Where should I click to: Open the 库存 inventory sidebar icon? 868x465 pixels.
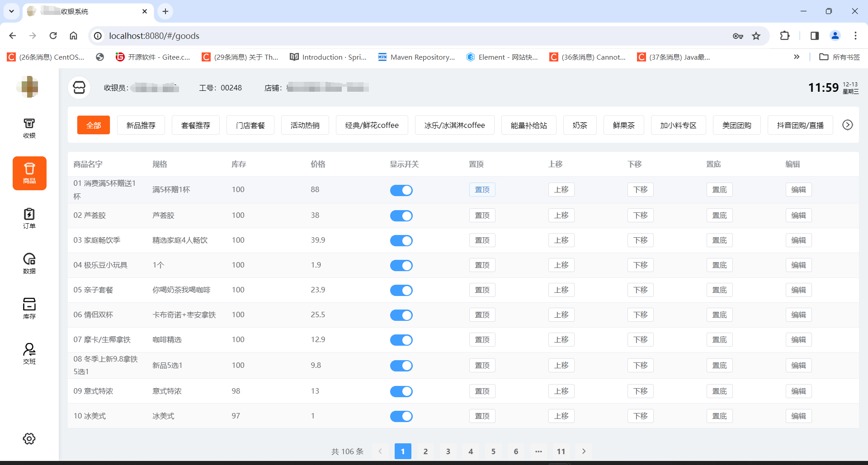29,309
